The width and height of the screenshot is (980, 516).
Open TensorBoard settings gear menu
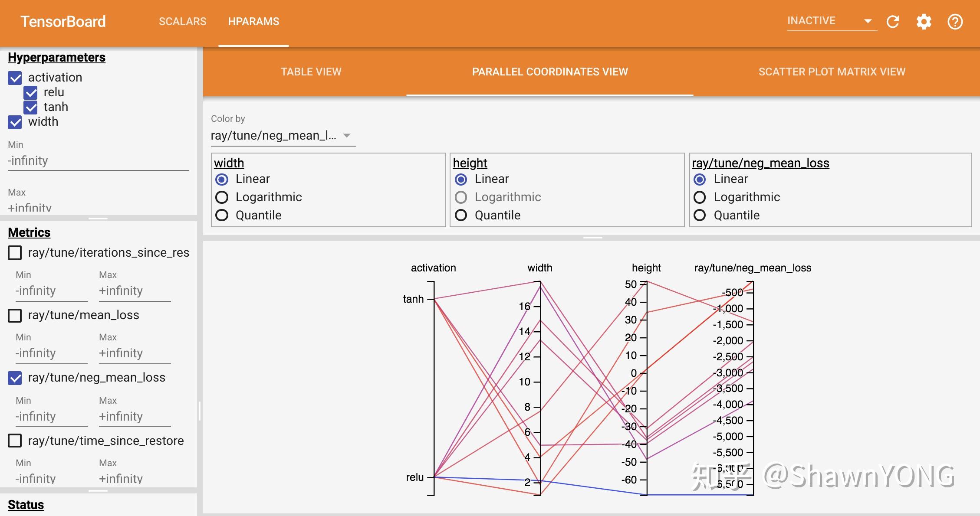pos(924,21)
